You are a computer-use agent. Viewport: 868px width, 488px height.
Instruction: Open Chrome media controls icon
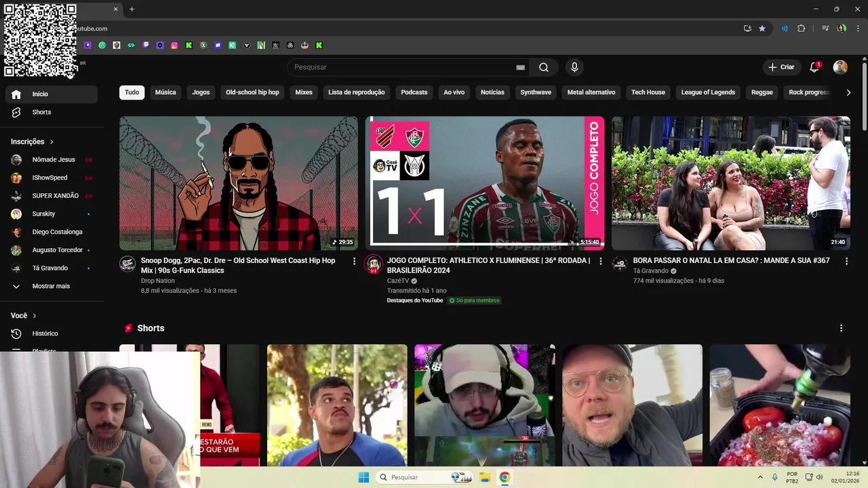coord(825,28)
